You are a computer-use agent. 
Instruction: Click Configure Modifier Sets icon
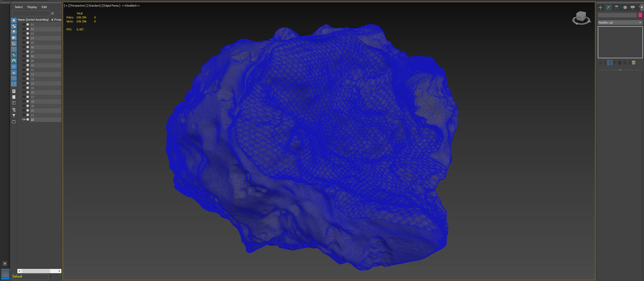(x=634, y=63)
